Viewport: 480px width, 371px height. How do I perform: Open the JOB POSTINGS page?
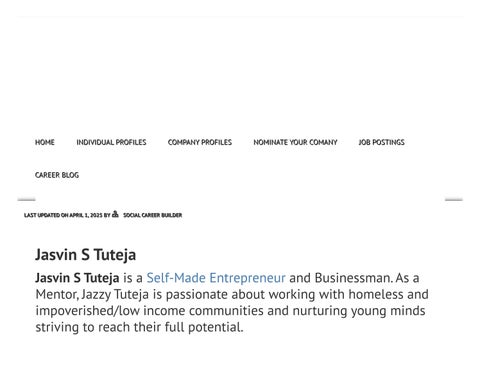[381, 142]
